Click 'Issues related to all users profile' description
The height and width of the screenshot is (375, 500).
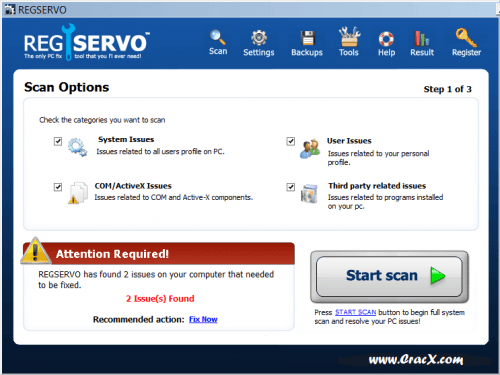(160, 151)
